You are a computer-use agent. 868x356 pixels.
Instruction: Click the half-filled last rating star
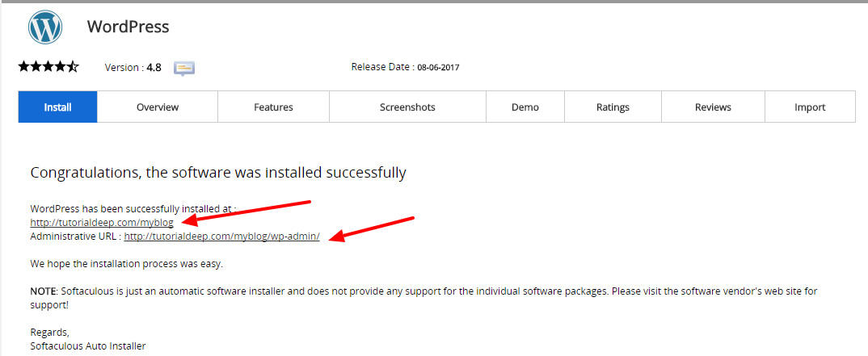click(x=73, y=67)
